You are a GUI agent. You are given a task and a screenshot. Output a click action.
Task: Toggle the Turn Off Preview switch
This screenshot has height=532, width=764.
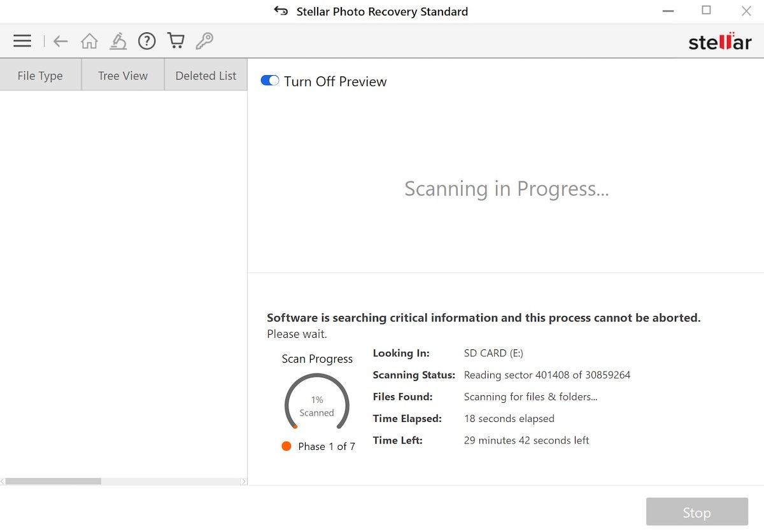click(270, 81)
